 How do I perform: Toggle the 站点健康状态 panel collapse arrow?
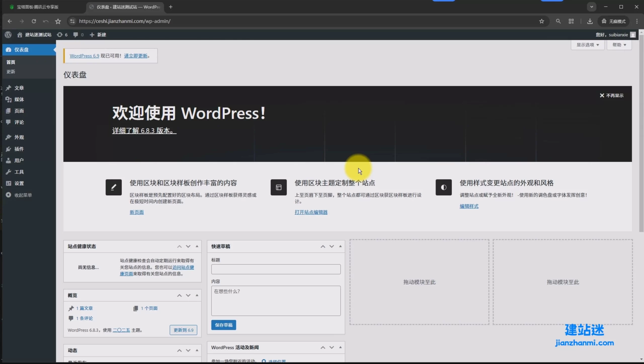coord(197,246)
